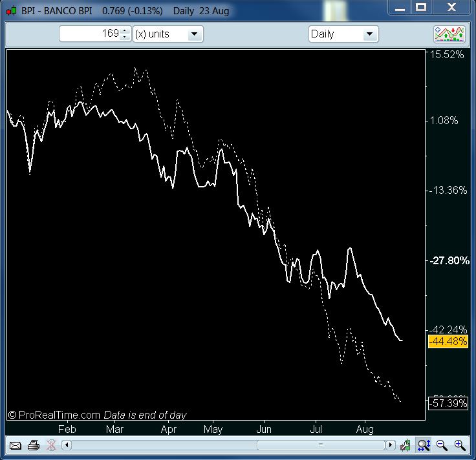Screen dimensions: 476x460
Task: Close the chart window
Action: 451,7
